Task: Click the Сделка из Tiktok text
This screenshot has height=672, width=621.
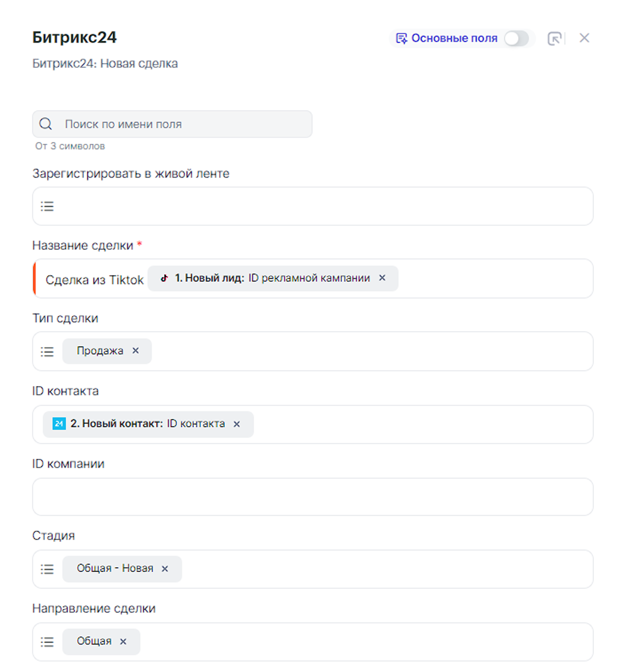Action: [x=94, y=280]
